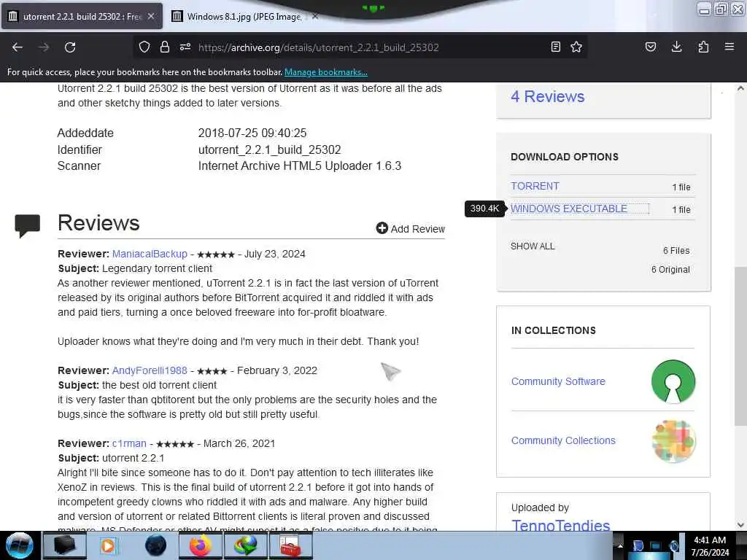747x560 pixels.
Task: Open the black box taskbar icon
Action: (x=64, y=545)
